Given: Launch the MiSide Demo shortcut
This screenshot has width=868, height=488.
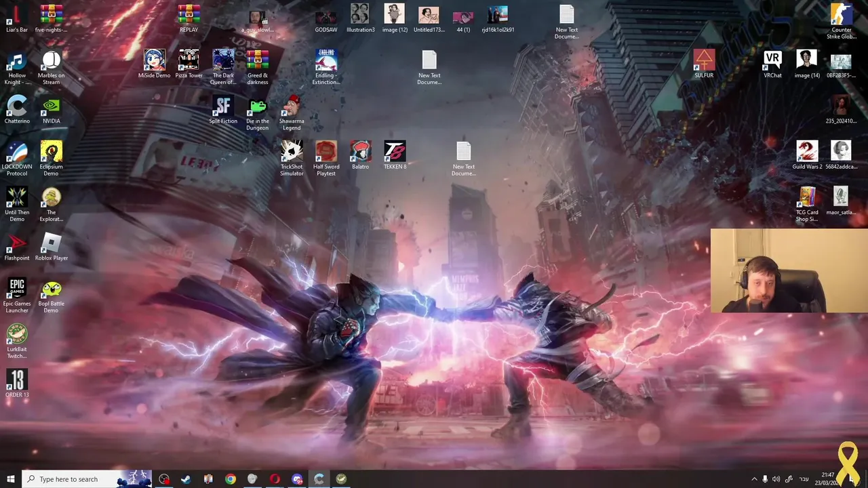Looking at the screenshot, I should tap(155, 64).
